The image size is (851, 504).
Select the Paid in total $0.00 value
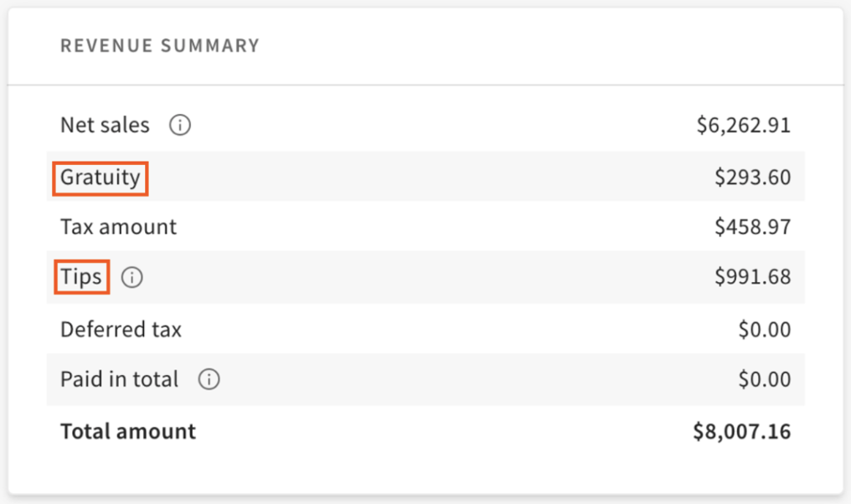pyautogui.click(x=764, y=379)
